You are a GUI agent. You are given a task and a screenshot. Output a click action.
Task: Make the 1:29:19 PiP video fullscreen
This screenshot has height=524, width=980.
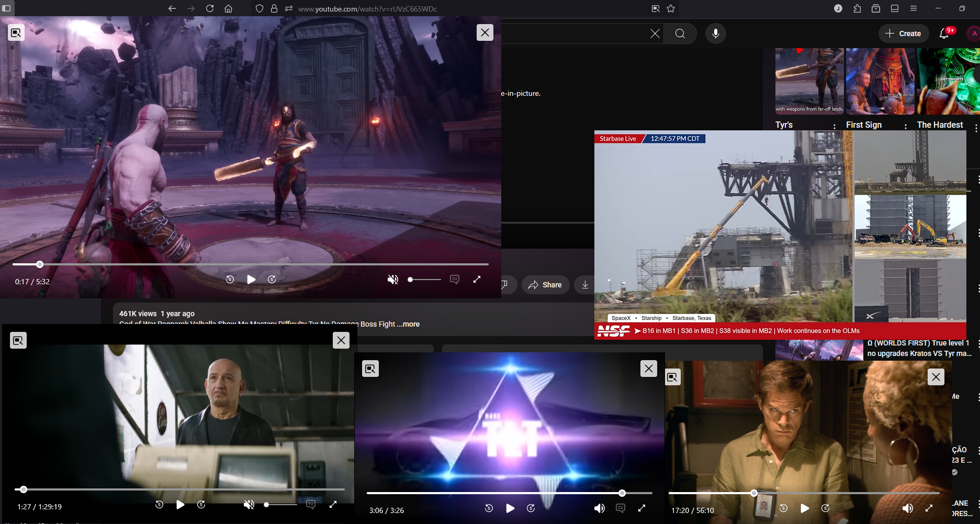point(333,505)
